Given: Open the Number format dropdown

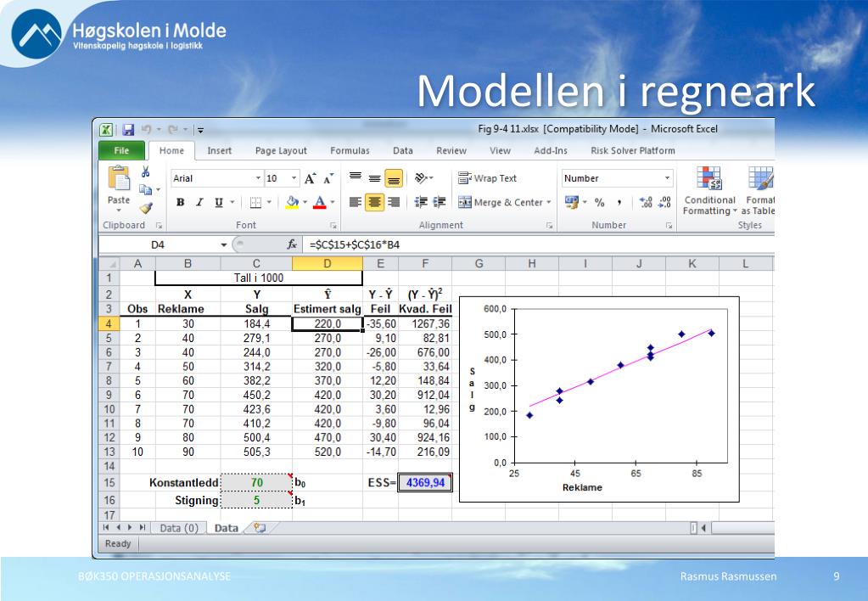Looking at the screenshot, I should (x=667, y=178).
